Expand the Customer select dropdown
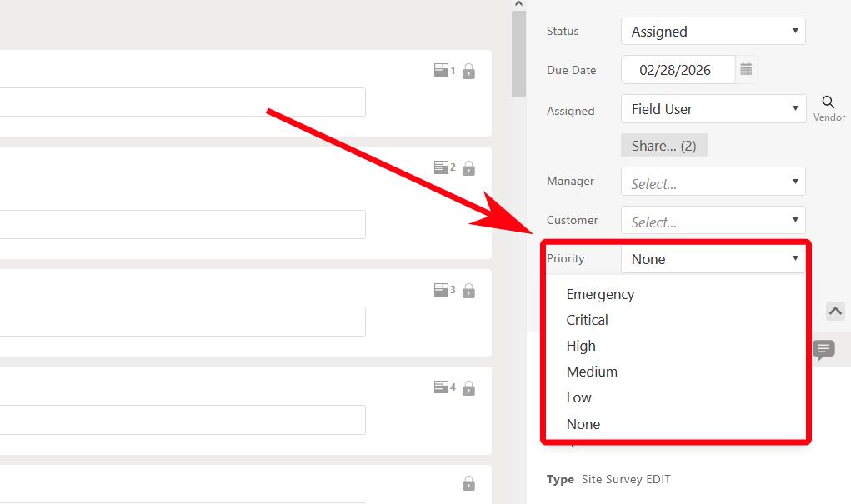This screenshot has height=504, width=851. click(x=713, y=221)
